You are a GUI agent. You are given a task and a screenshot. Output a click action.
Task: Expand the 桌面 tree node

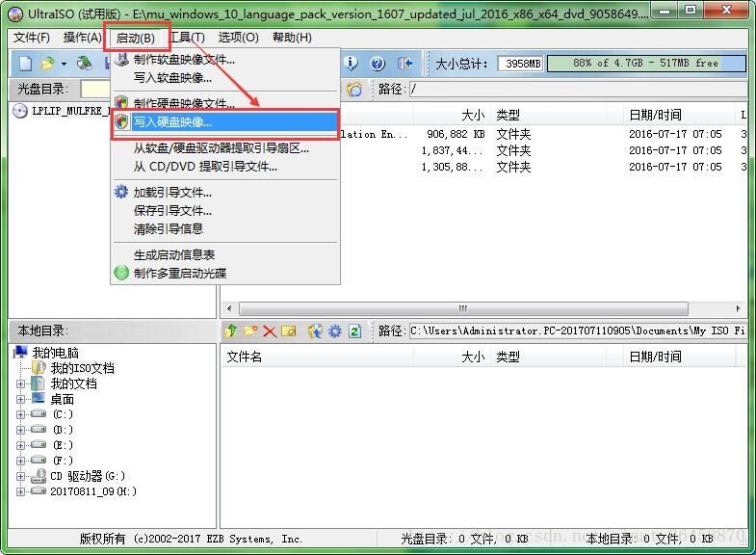point(20,399)
